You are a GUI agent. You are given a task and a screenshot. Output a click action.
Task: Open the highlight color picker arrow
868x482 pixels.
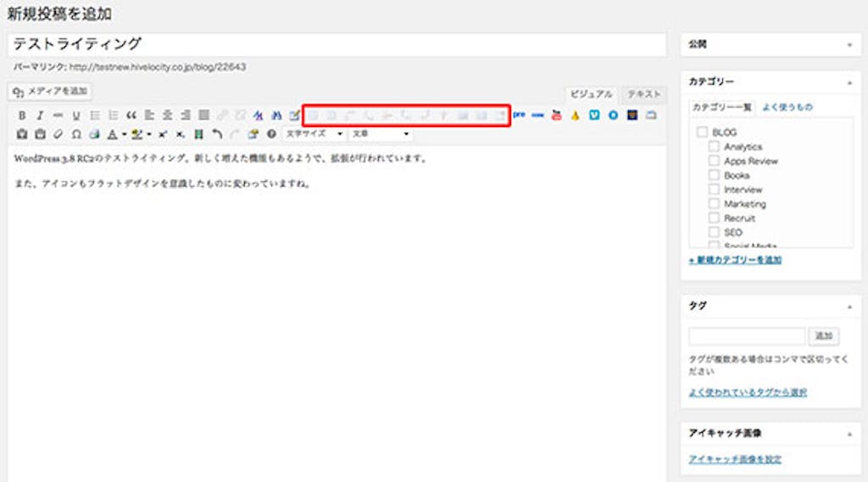[149, 134]
